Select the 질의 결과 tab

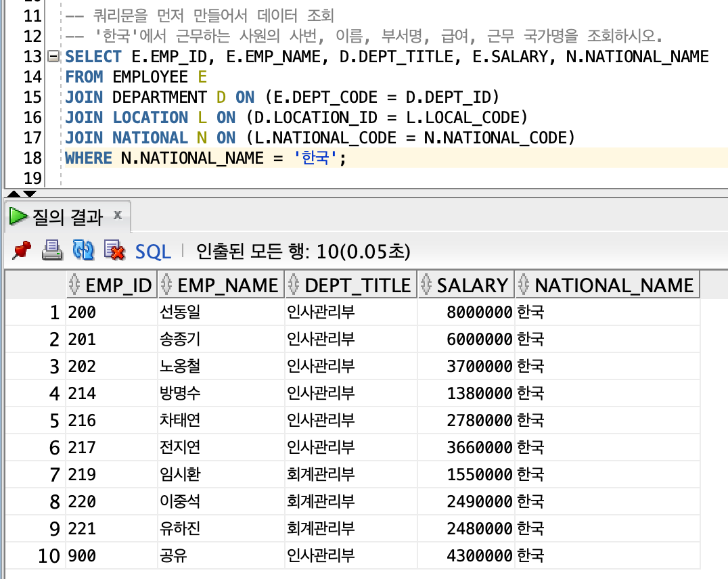point(68,217)
